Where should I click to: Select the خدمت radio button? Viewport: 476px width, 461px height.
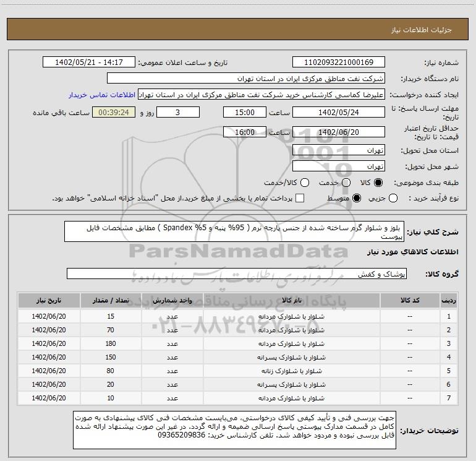(x=346, y=183)
